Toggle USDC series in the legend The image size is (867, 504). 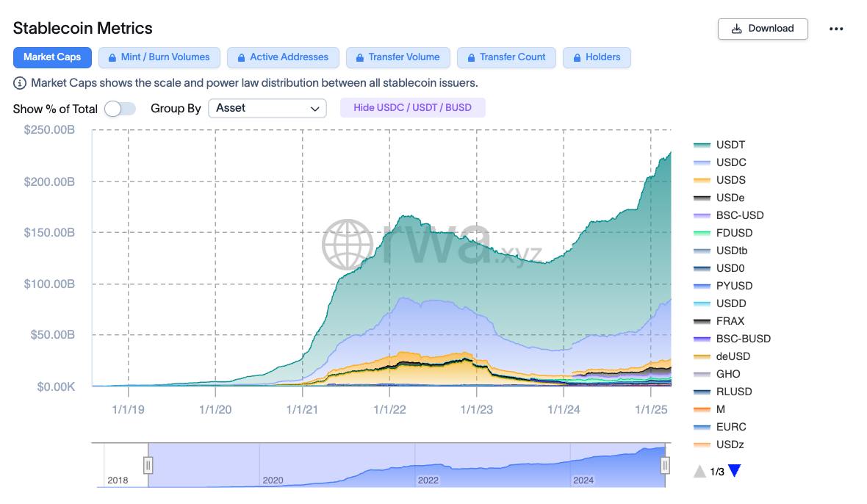[x=720, y=162]
